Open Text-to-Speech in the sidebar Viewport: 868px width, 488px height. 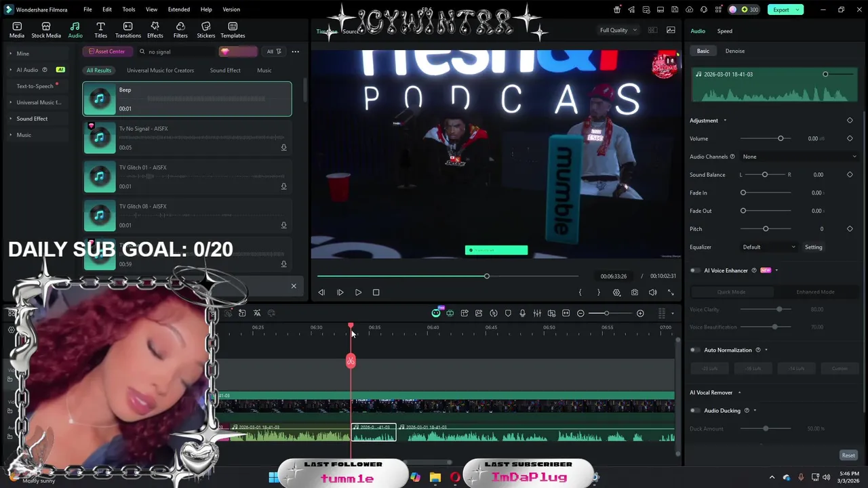tap(35, 86)
